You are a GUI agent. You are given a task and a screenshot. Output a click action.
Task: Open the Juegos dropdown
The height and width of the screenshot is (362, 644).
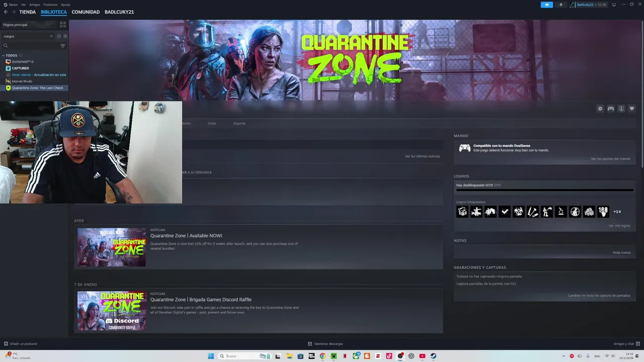pyautogui.click(x=28, y=36)
